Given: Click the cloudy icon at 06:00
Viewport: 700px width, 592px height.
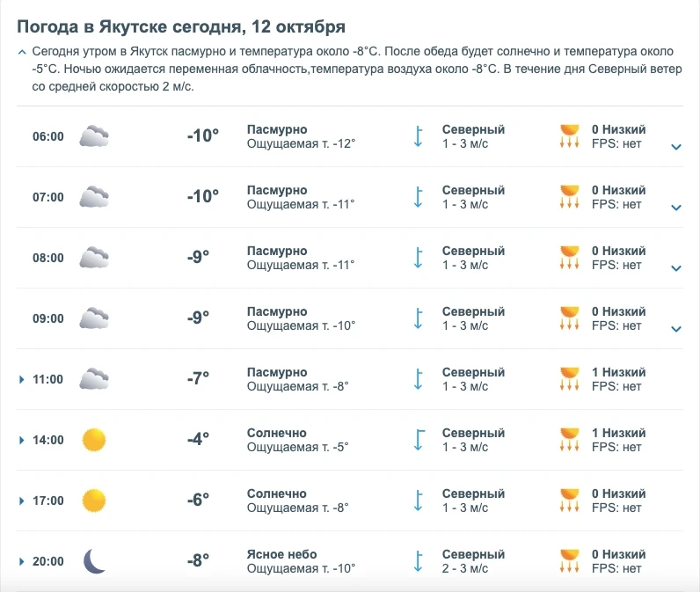Looking at the screenshot, I should click(x=94, y=136).
